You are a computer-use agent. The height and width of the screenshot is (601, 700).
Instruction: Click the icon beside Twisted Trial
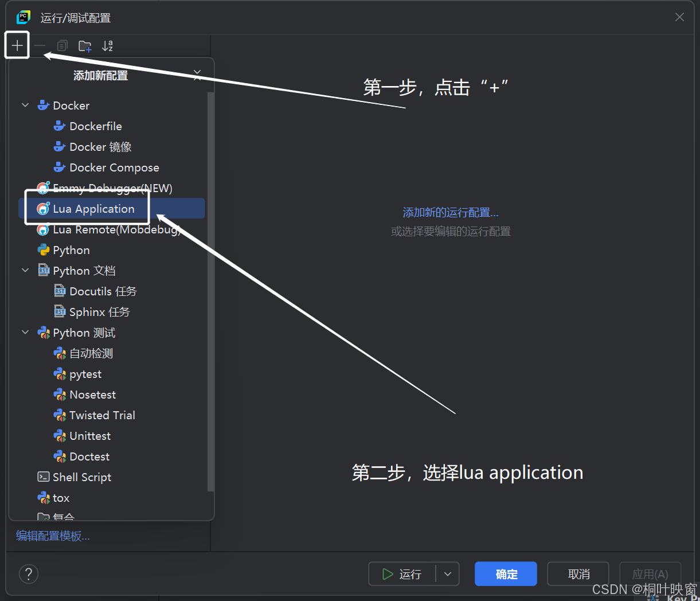point(60,415)
